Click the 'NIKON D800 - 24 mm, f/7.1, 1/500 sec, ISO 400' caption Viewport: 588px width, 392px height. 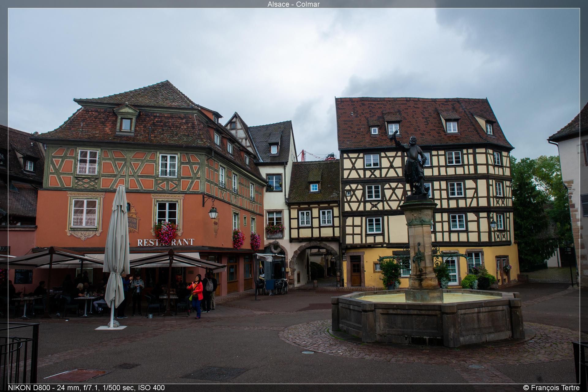(x=86, y=388)
